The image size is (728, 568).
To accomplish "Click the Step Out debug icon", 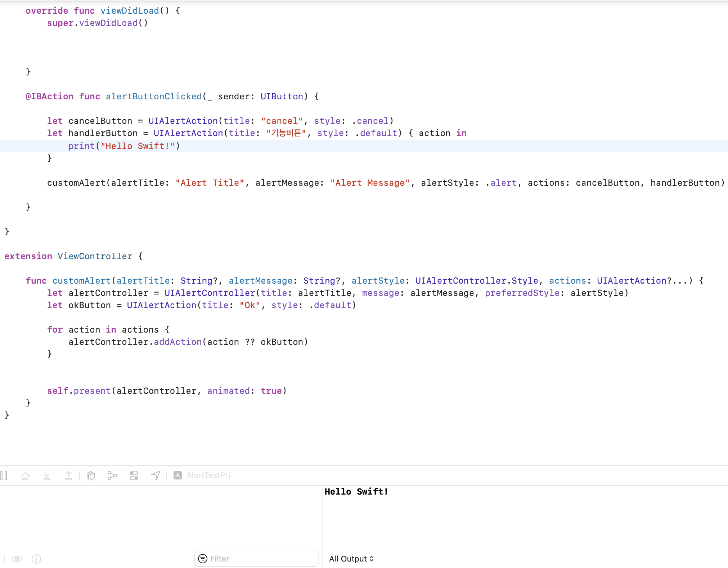I will (68, 475).
